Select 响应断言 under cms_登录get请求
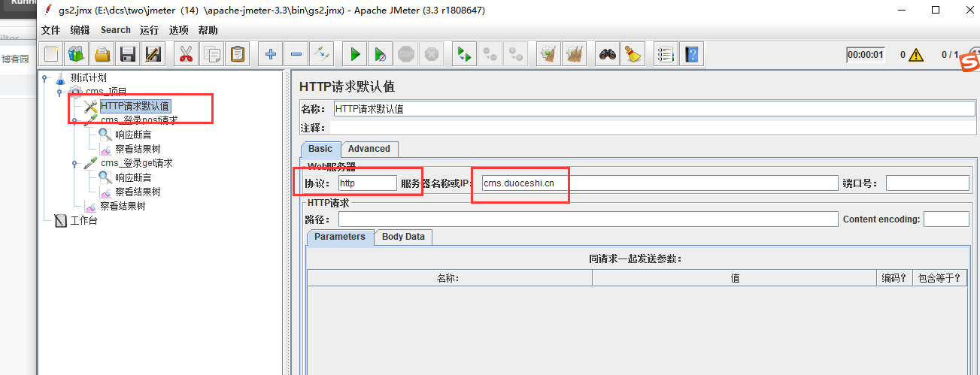Screen dimensions: 980x375 (x=133, y=177)
